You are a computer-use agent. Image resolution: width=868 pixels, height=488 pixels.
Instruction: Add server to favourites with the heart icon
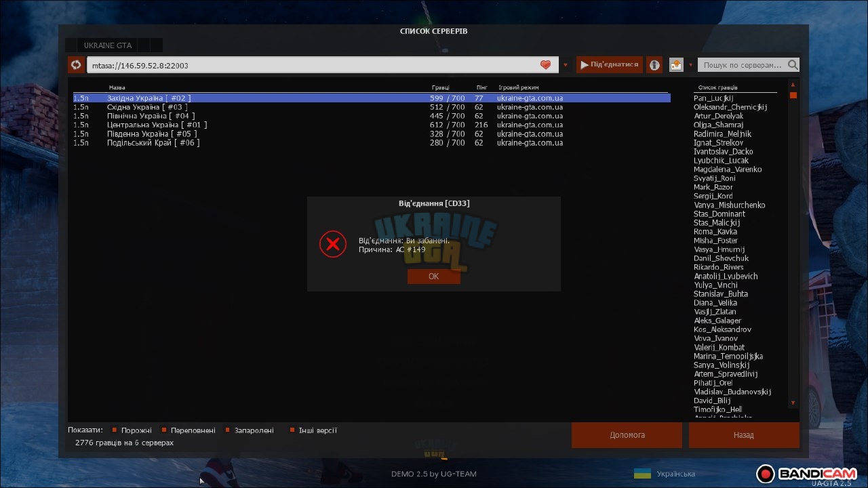(x=546, y=65)
